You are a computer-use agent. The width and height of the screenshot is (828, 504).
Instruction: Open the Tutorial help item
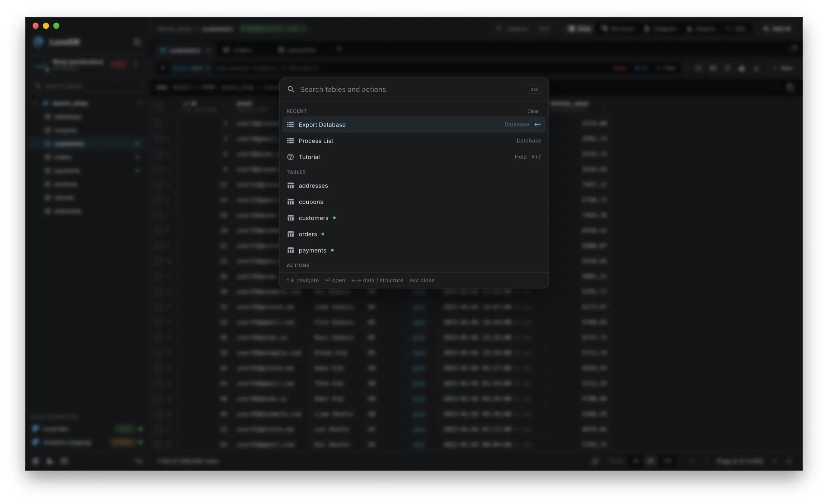pos(414,157)
